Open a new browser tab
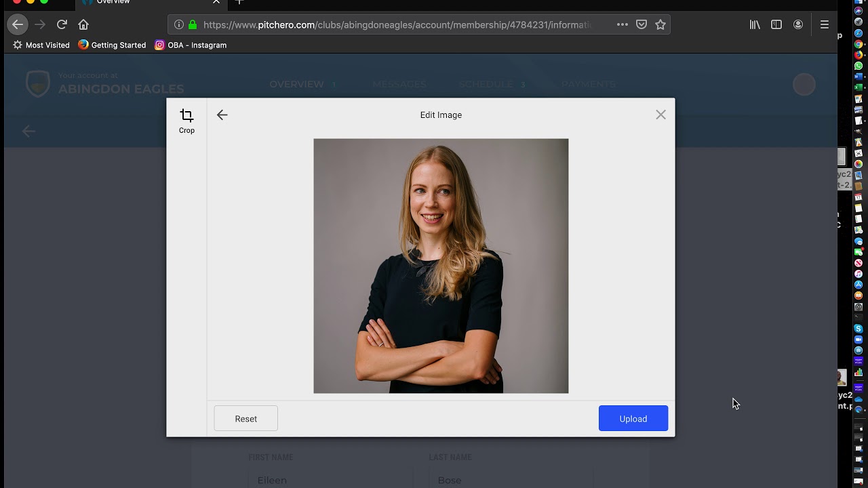This screenshot has width=868, height=488. pyautogui.click(x=239, y=2)
